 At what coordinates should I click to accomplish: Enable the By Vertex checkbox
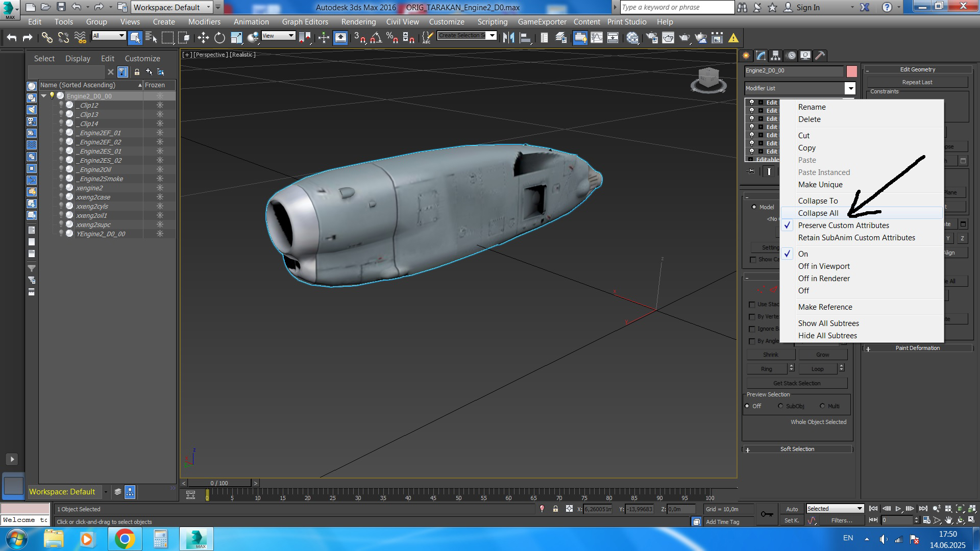pos(752,317)
